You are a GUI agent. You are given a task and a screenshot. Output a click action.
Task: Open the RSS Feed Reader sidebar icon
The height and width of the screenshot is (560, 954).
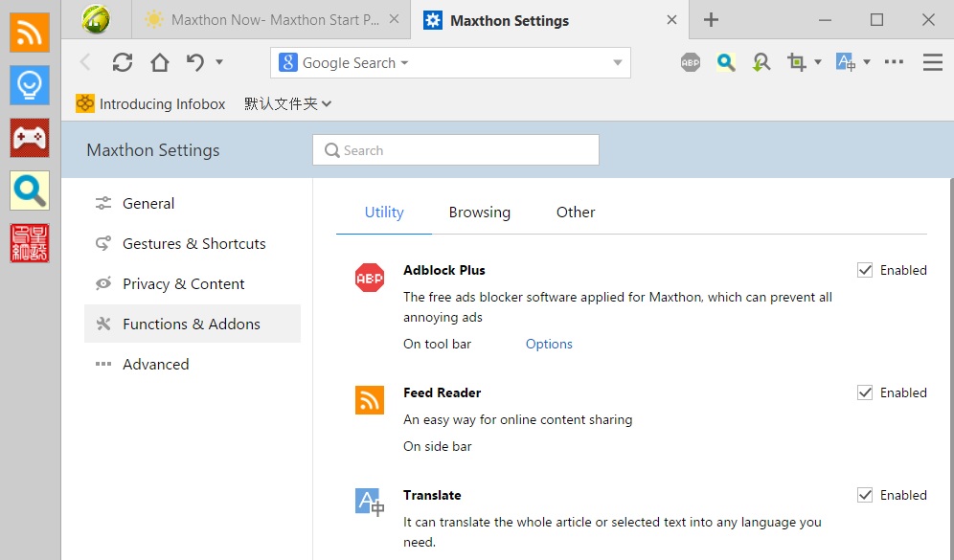point(29,33)
